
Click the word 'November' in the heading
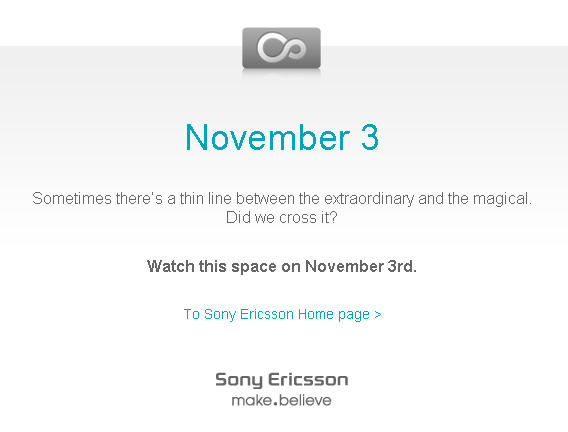(x=268, y=137)
